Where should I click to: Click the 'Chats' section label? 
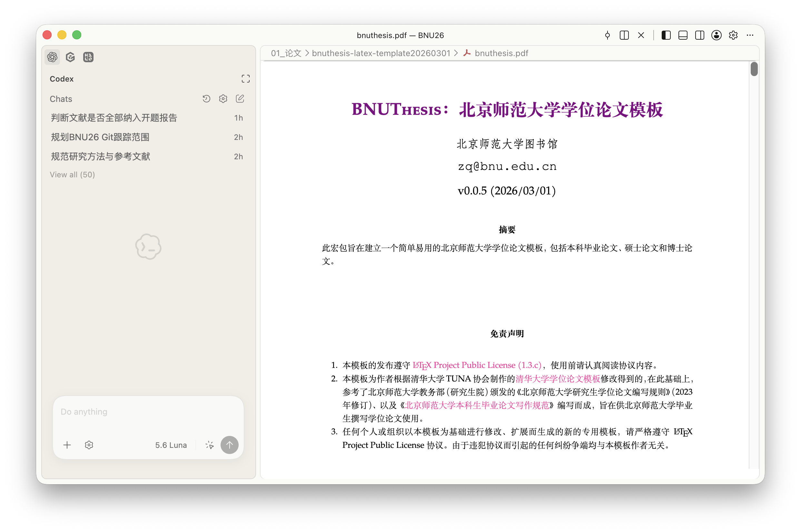pos(61,99)
